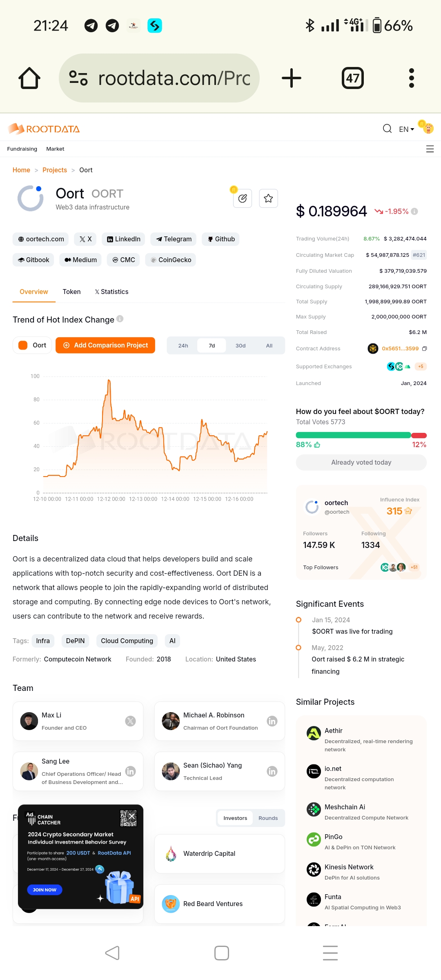Click the green bullish vote bar
Screen dimensions: 441x980
(x=353, y=435)
